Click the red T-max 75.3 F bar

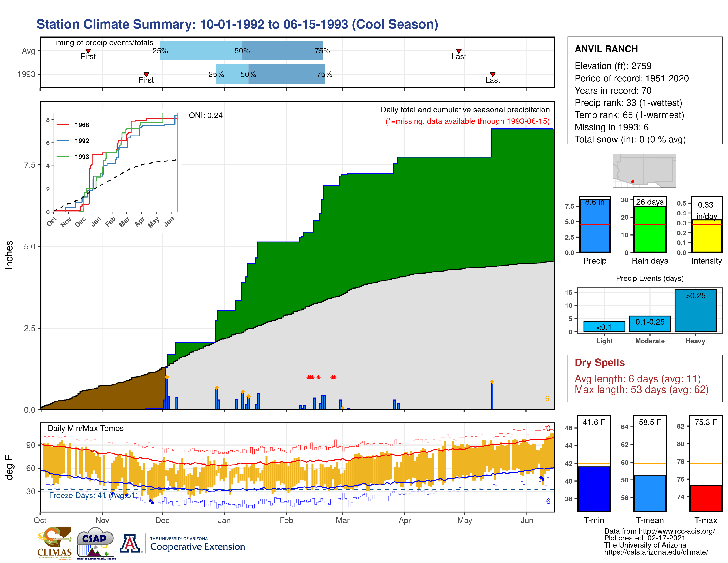(706, 499)
